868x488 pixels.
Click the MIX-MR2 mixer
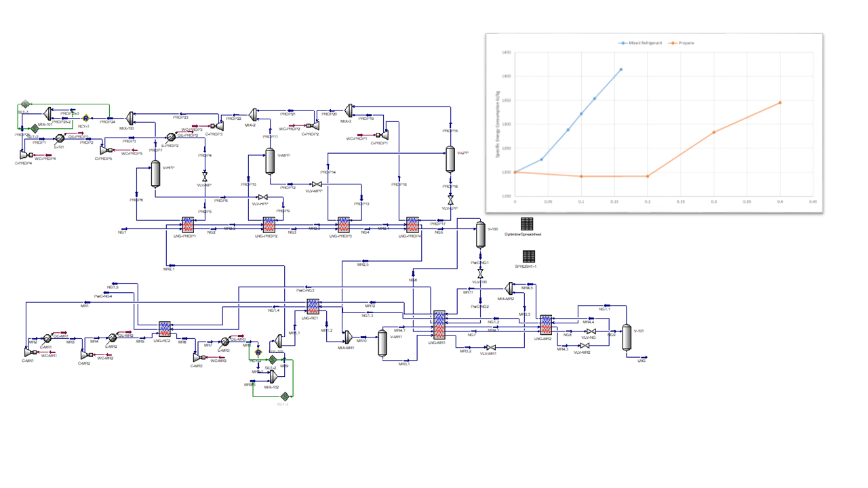click(x=510, y=289)
